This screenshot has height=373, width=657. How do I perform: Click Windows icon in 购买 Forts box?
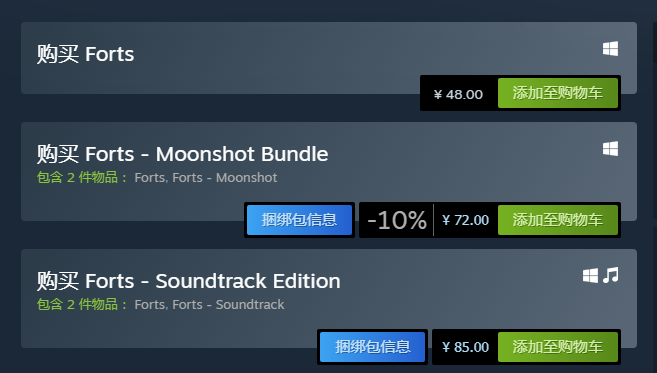(x=610, y=49)
